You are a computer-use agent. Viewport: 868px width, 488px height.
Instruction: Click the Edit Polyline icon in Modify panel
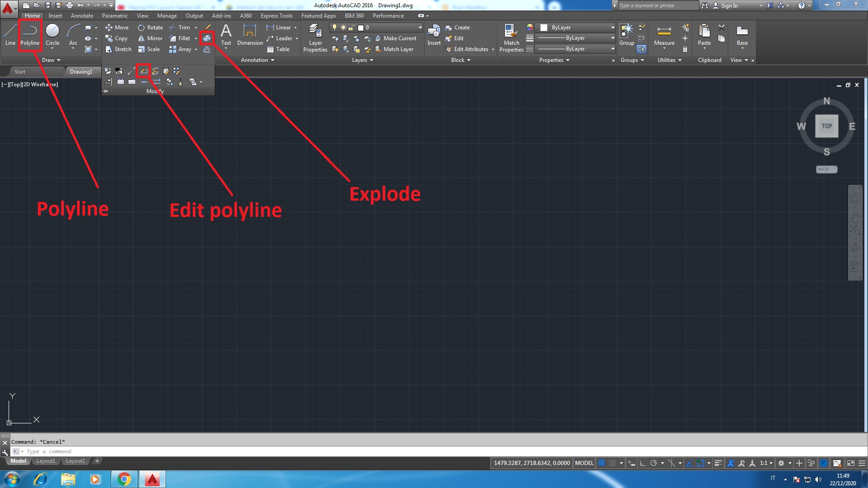(144, 71)
